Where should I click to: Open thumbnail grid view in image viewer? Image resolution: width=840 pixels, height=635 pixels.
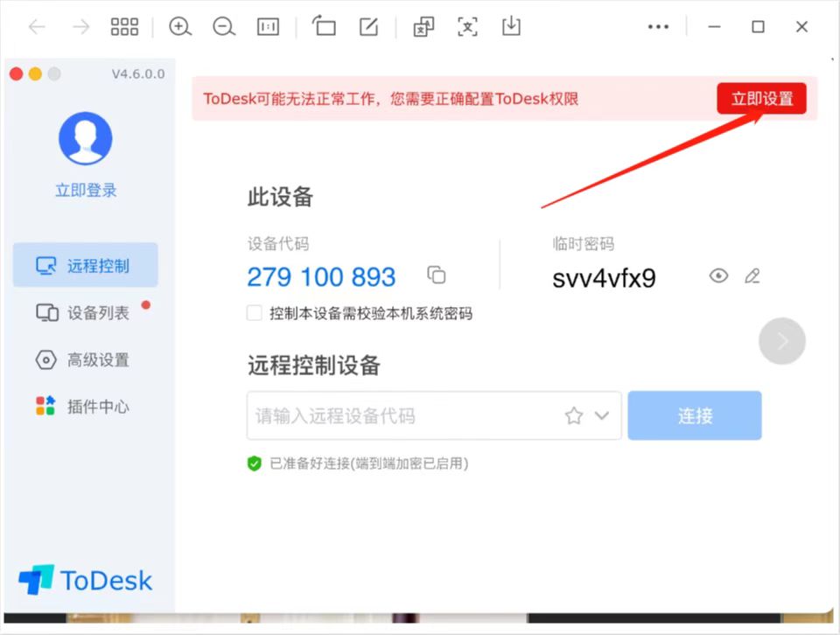click(x=124, y=26)
